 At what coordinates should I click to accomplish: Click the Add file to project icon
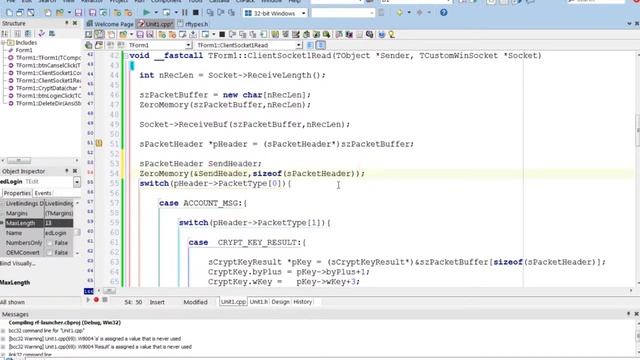pyautogui.click(x=118, y=13)
